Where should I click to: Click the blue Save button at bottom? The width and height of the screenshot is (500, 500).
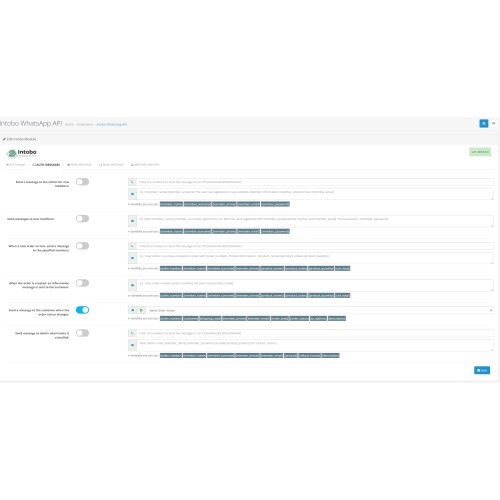click(482, 370)
